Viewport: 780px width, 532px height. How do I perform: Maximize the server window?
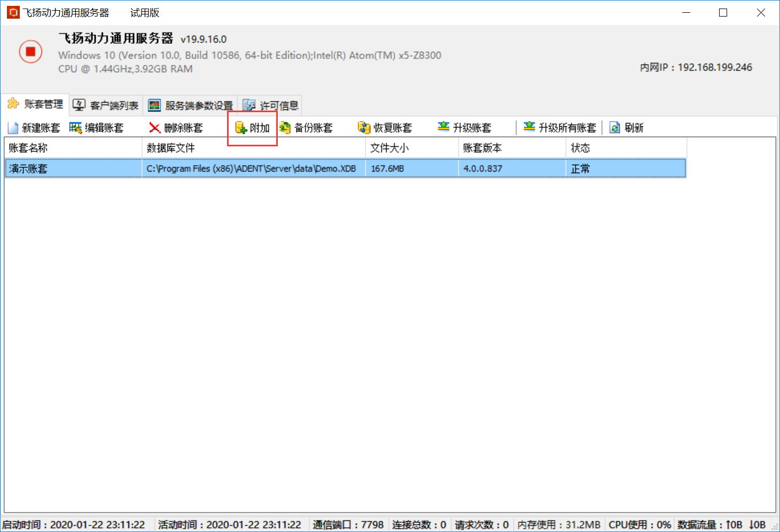[723, 13]
